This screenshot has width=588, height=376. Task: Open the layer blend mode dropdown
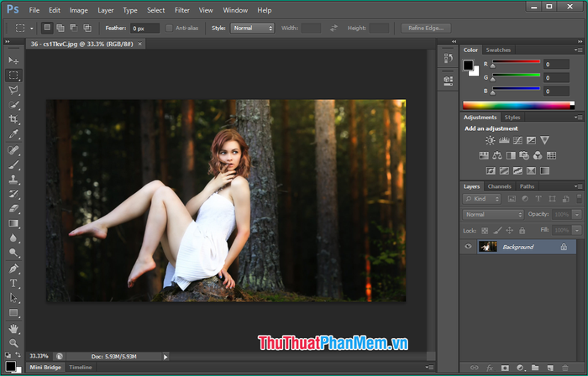pos(494,215)
